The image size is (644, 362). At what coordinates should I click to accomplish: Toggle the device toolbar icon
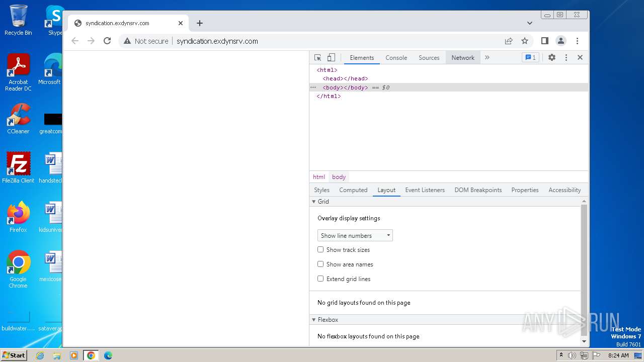point(331,57)
